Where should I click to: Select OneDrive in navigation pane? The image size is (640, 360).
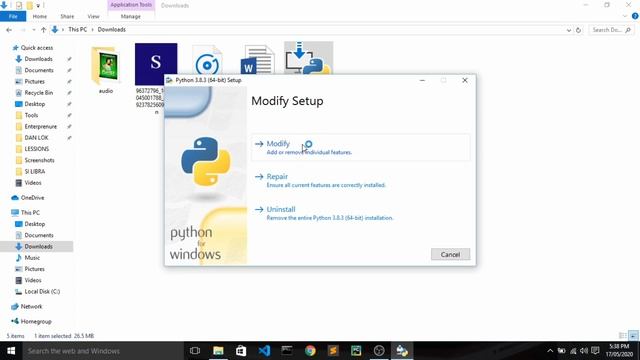click(32, 198)
